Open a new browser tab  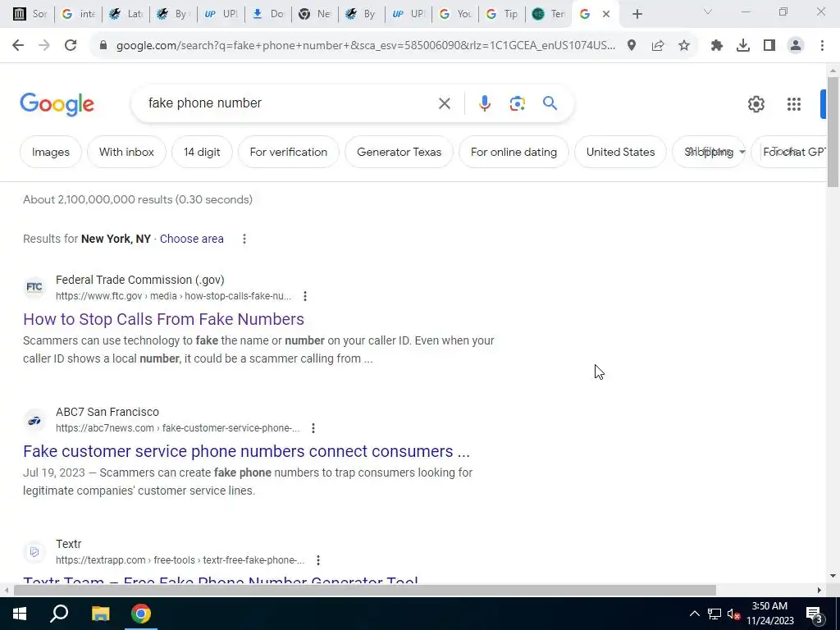pyautogui.click(x=637, y=15)
